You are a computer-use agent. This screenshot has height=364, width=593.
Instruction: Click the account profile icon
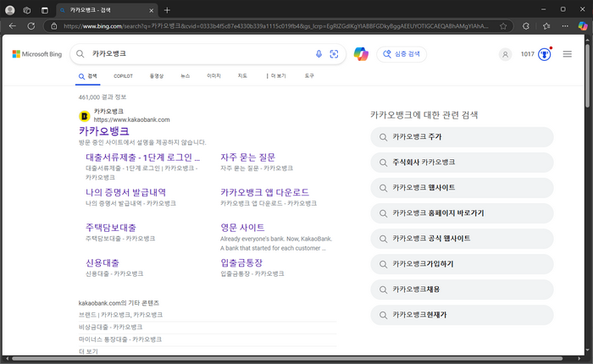pyautogui.click(x=505, y=54)
